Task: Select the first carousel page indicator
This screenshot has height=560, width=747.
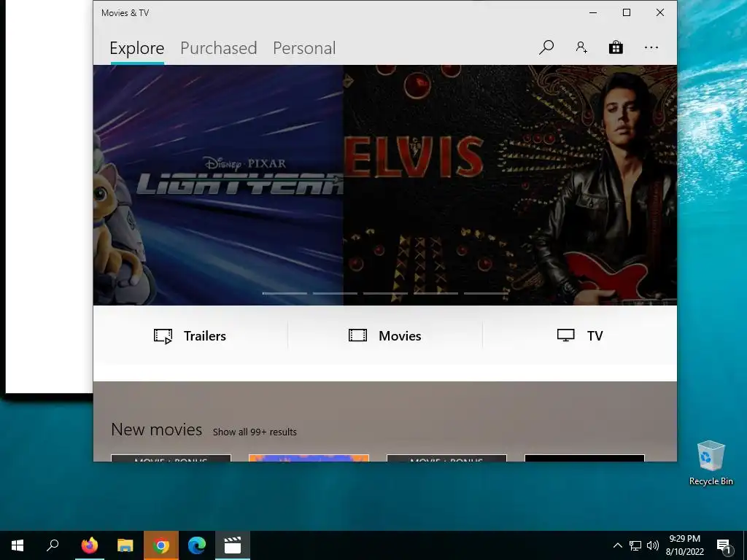Action: pos(285,293)
